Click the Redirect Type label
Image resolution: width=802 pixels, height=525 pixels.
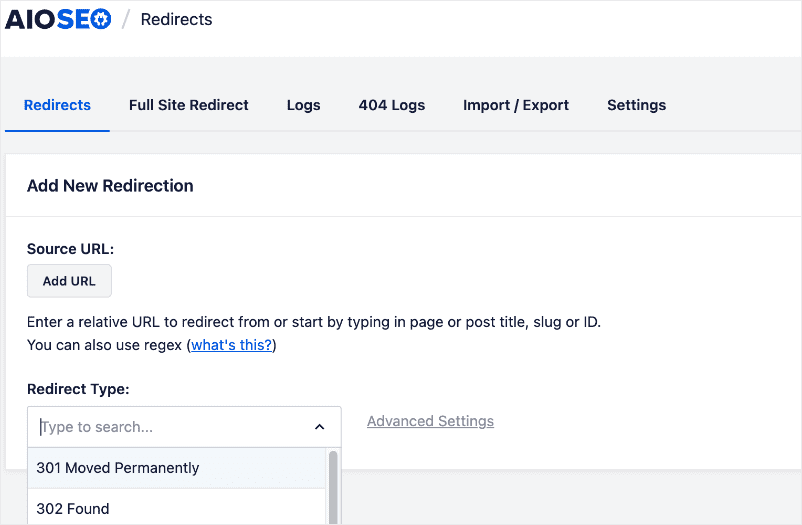point(78,389)
